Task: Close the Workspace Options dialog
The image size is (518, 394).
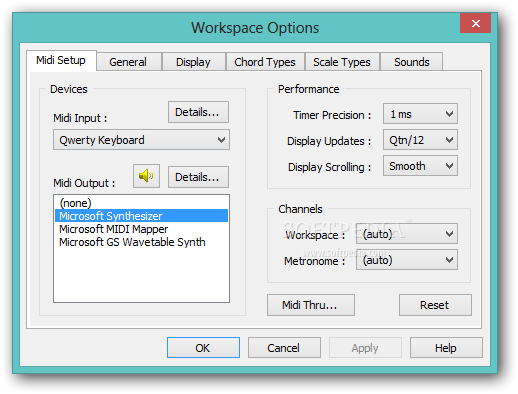Action: coord(475,23)
